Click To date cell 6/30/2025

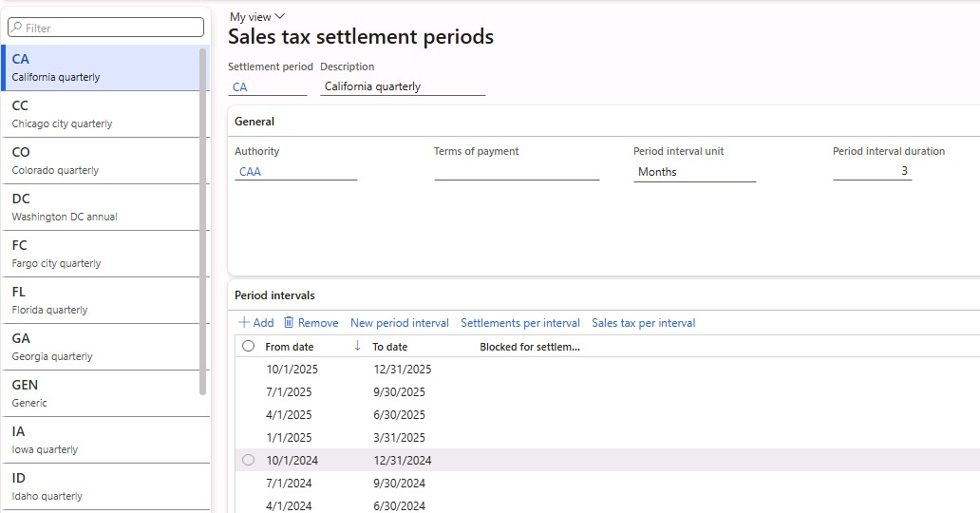400,415
